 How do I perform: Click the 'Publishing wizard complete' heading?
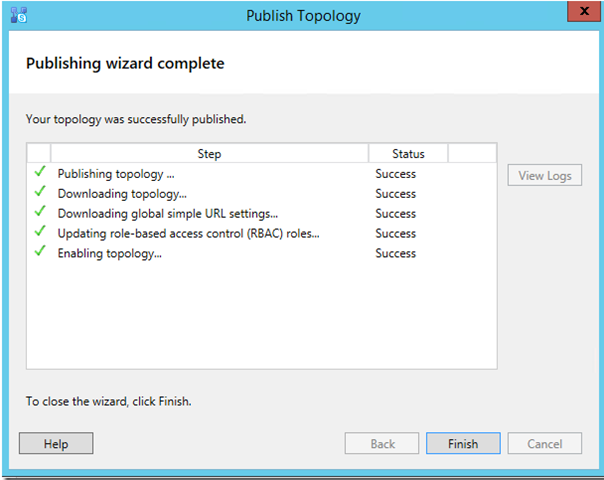(x=125, y=64)
